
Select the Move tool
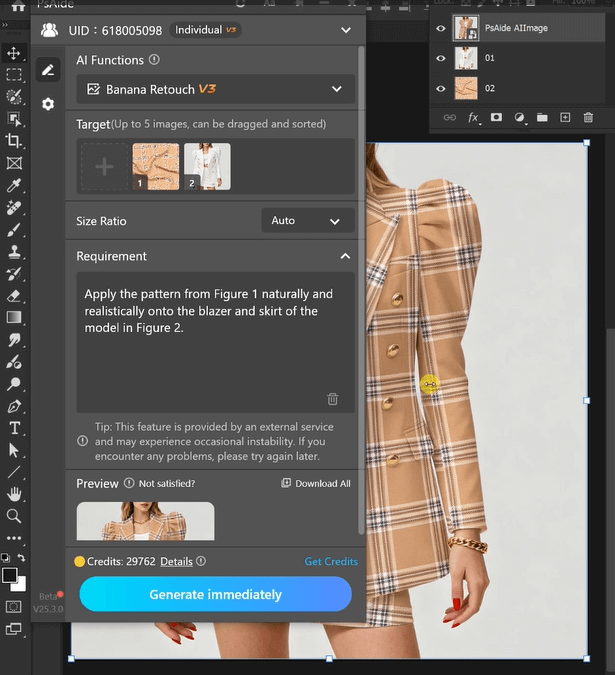tap(14, 53)
